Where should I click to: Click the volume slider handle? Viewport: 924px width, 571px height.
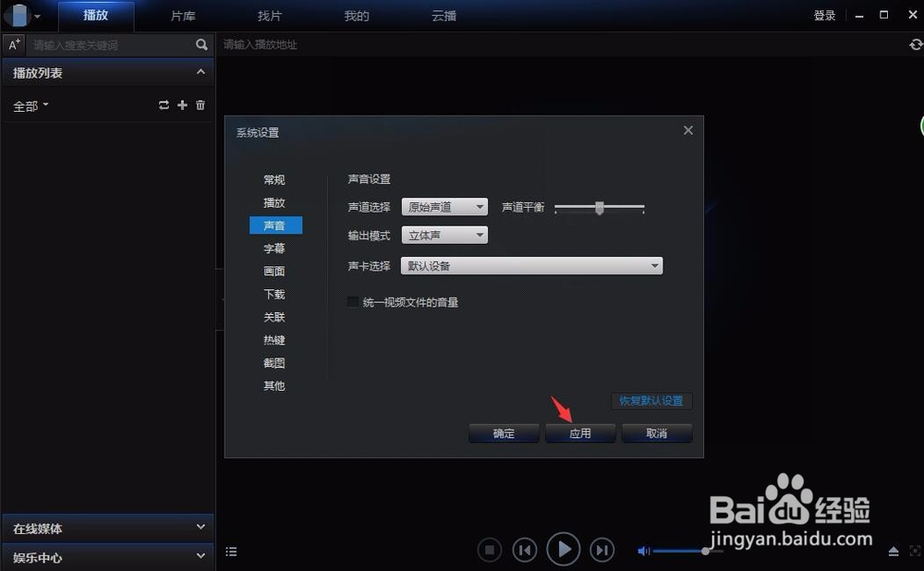(x=705, y=551)
